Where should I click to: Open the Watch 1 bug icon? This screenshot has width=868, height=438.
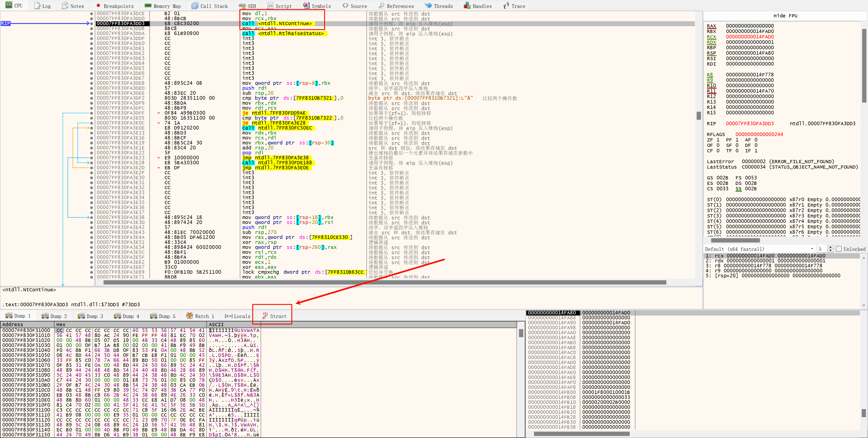(189, 315)
